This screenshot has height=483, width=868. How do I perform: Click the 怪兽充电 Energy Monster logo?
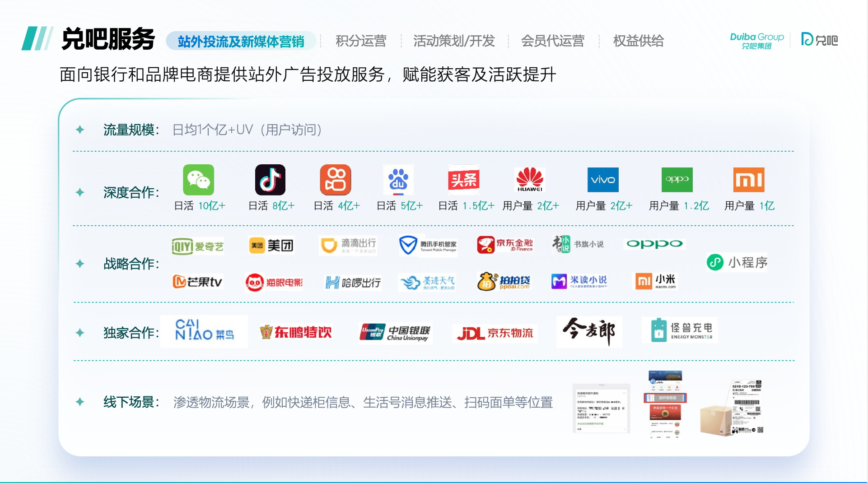[x=680, y=330]
